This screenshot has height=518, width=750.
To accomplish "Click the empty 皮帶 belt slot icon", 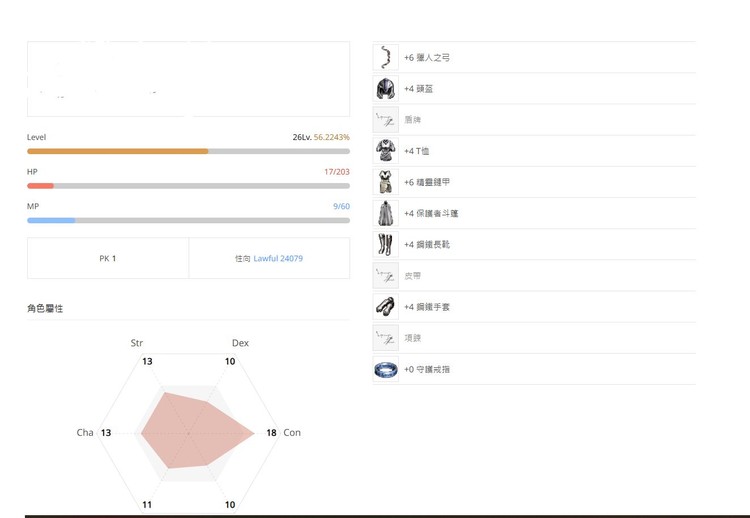I will [x=386, y=276].
